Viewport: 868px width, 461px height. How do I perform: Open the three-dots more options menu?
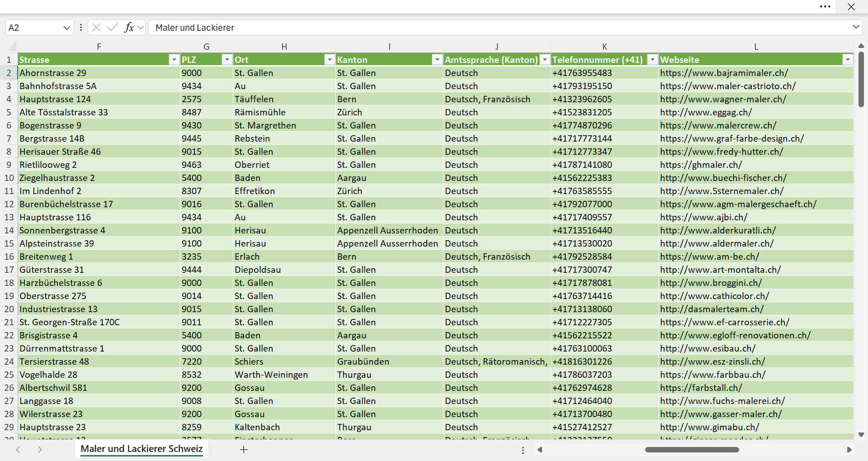[825, 7]
